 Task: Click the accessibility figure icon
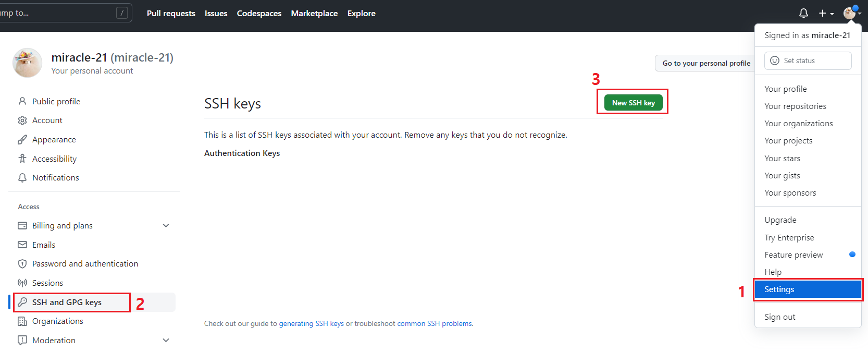(22, 159)
